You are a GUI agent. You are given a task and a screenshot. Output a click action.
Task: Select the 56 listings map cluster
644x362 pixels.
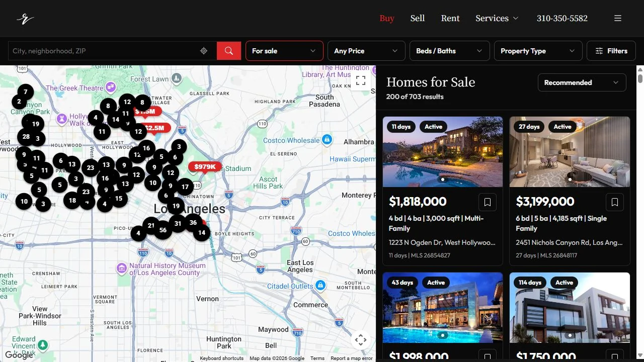[x=163, y=230]
